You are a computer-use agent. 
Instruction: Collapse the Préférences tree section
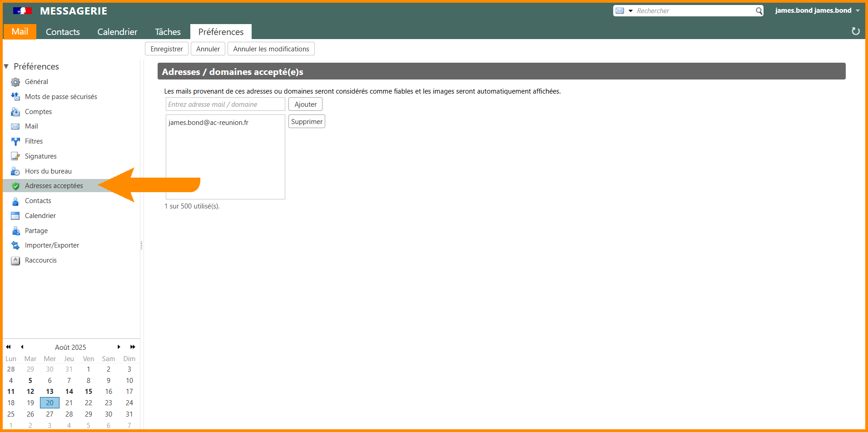tap(6, 66)
